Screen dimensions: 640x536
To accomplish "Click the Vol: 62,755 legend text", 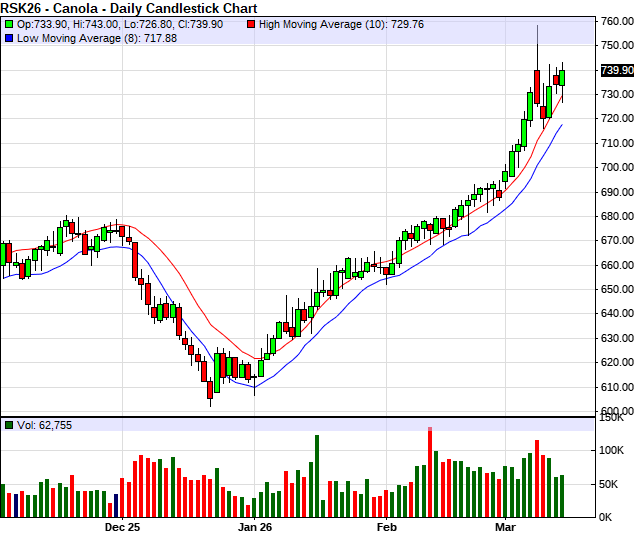I will coord(46,425).
